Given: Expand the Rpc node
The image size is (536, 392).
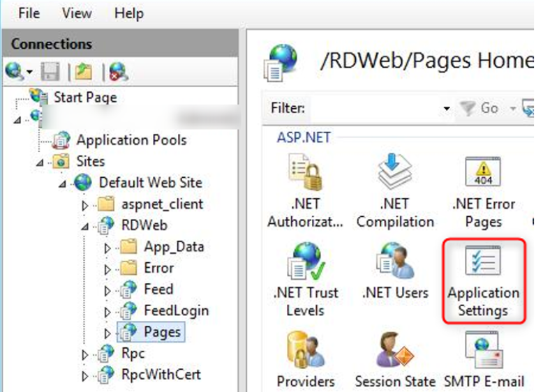Looking at the screenshot, I should click(84, 355).
